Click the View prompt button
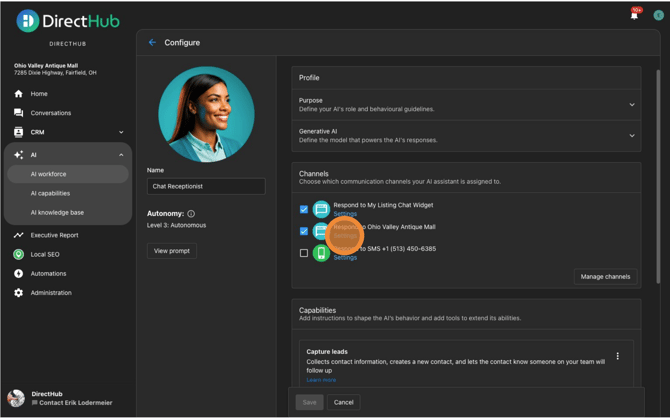 click(x=172, y=251)
